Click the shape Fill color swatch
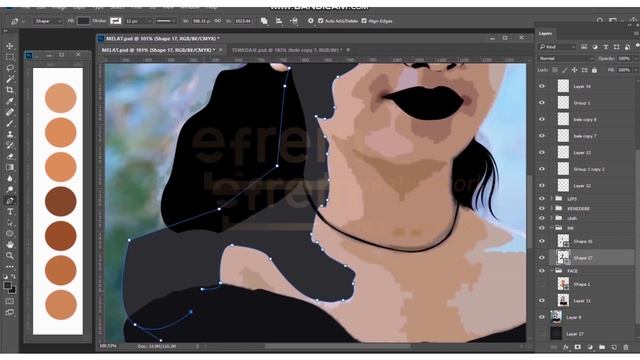This screenshot has height=360, width=640. [x=83, y=21]
